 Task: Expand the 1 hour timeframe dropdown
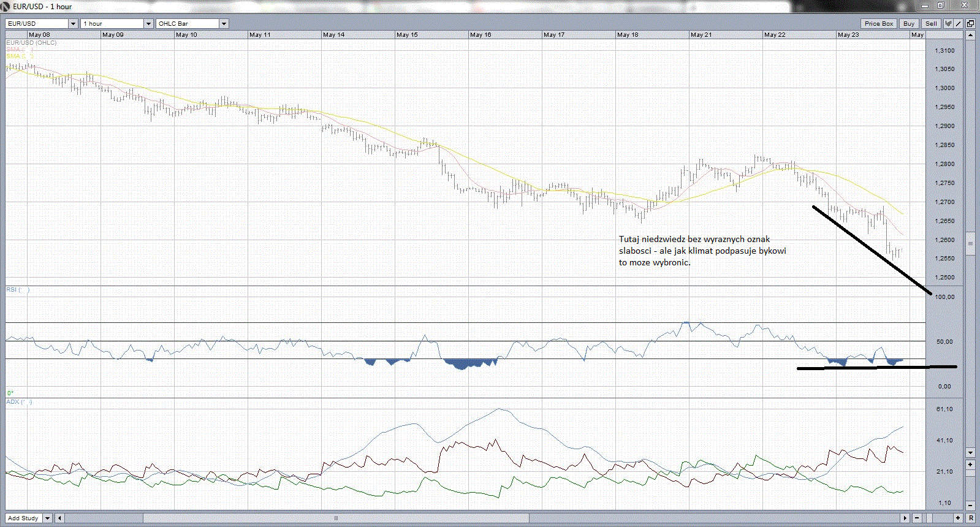pos(148,23)
